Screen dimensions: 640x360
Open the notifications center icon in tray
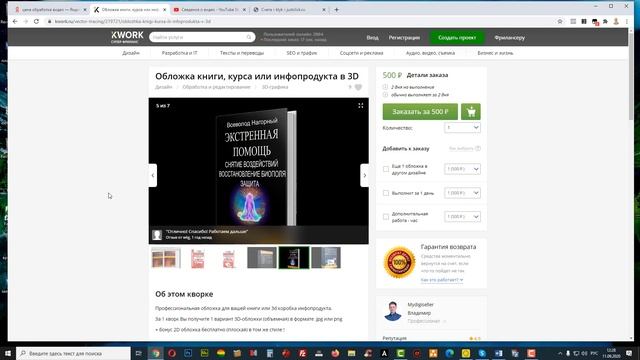click(x=629, y=353)
